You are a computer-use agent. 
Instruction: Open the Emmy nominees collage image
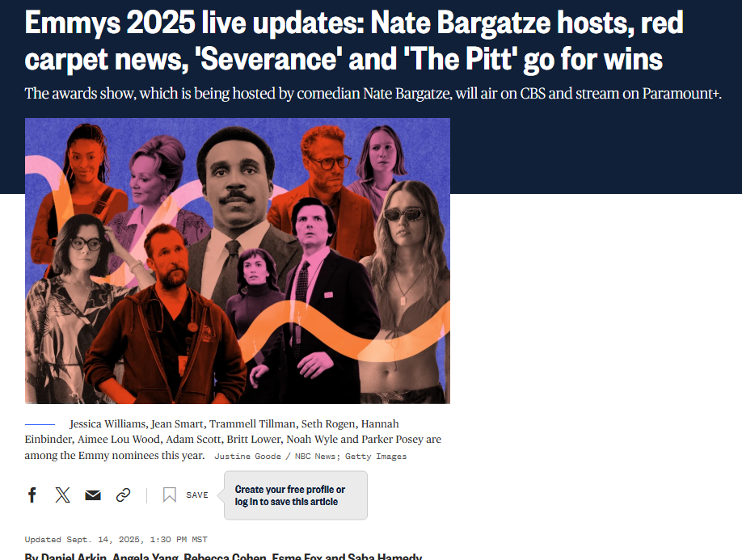pos(238,261)
